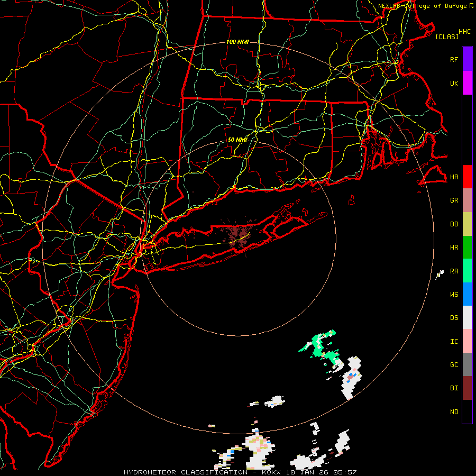Click the "ND" legend label
476x476 pixels.
coord(454,412)
